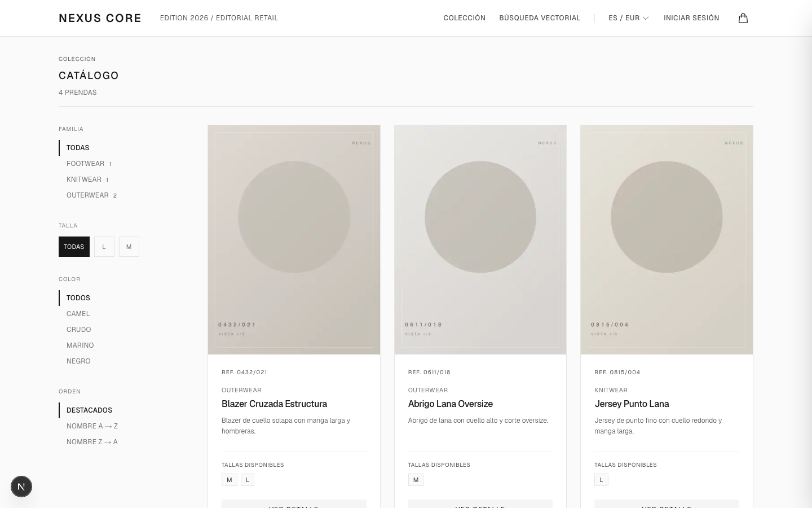Screen dimensions: 812x508
Task: Filter by Camel color
Action: pos(78,314)
